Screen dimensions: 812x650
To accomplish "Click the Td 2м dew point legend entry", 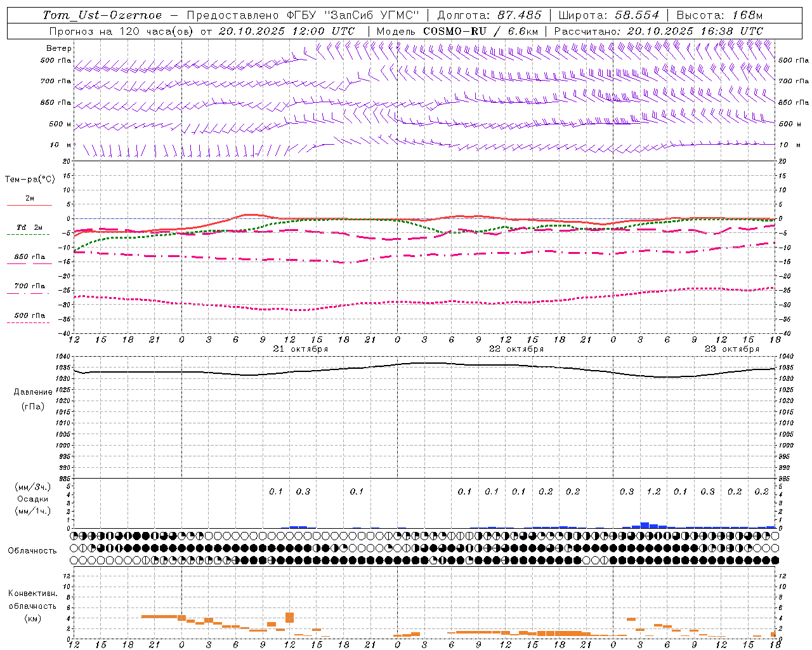I will (29, 227).
